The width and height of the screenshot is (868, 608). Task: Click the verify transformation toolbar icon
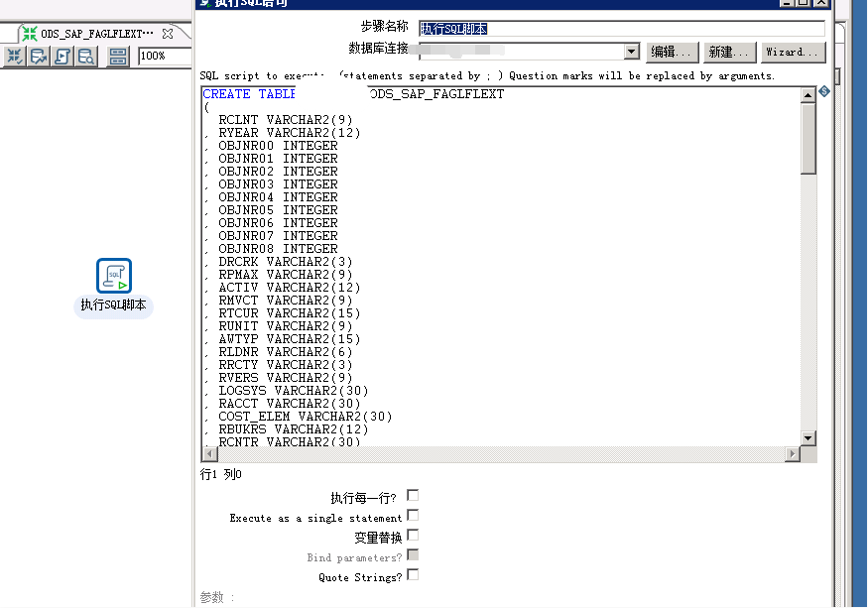click(x=15, y=56)
